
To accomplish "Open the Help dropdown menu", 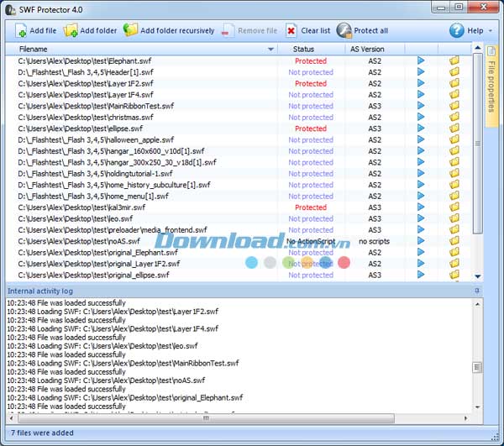I will click(467, 31).
